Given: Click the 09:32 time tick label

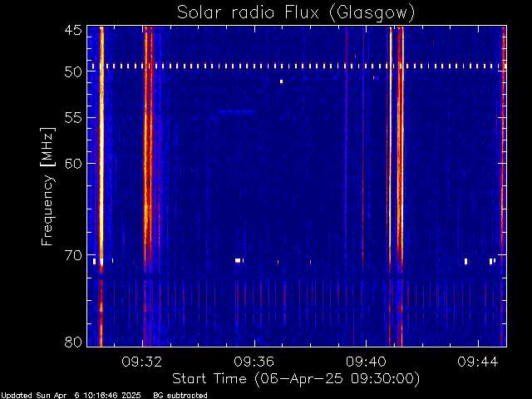Looking at the screenshot, I should (142, 362).
